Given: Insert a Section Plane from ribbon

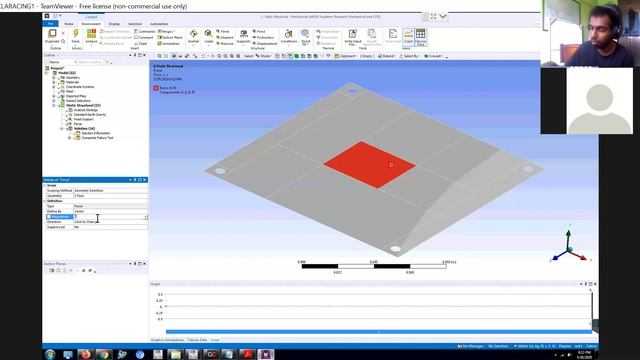Looking at the screenshot, I should [x=170, y=38].
